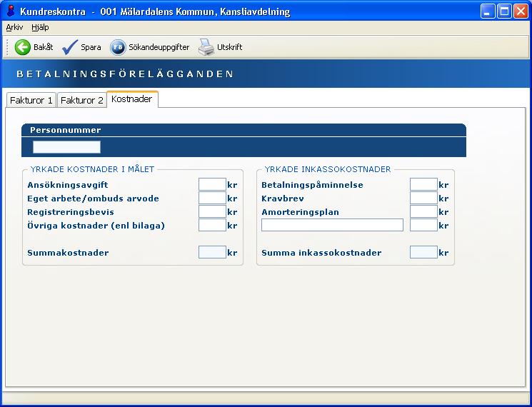The image size is (532, 407).
Task: Click the Amorteringsplan amount field
Action: click(423, 211)
